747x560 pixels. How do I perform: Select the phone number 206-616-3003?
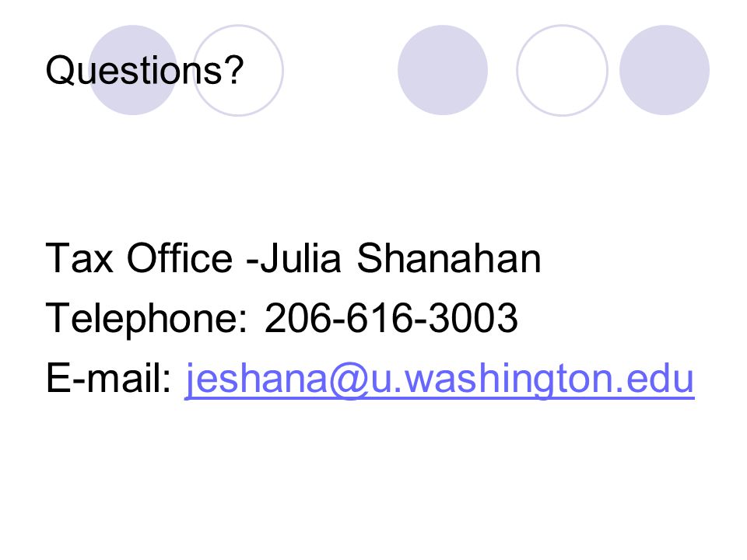(x=391, y=318)
